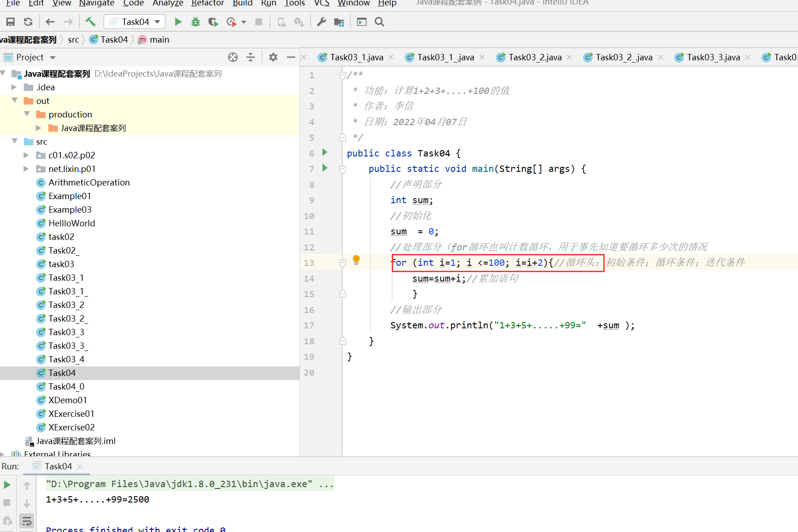Close the Task03_1_.java tab
This screenshot has width=798, height=532.
(482, 57)
